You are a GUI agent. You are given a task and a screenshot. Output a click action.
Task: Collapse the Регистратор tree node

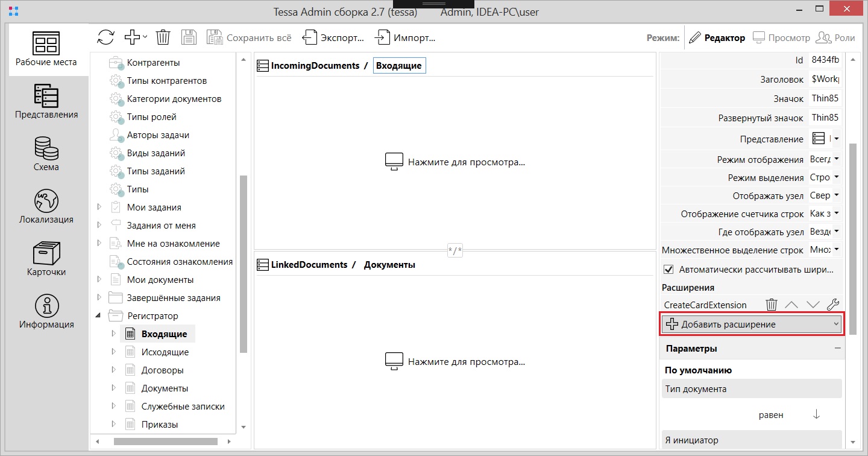[x=99, y=315]
